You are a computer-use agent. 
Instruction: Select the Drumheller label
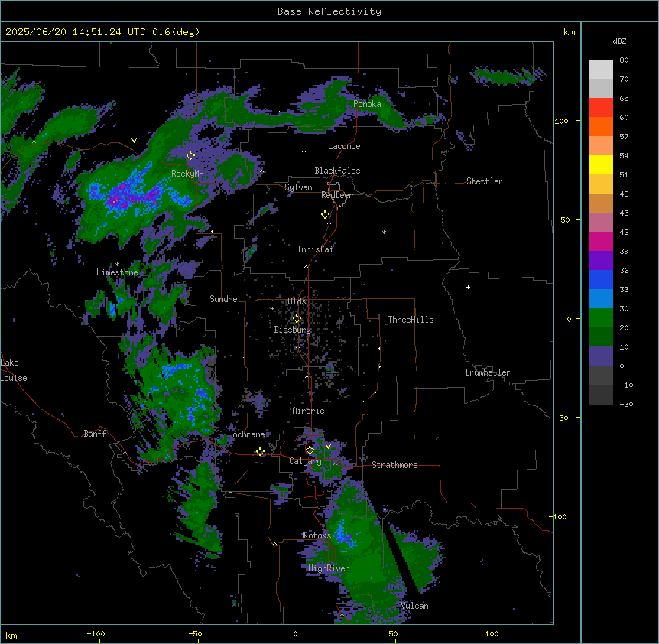[x=488, y=372]
